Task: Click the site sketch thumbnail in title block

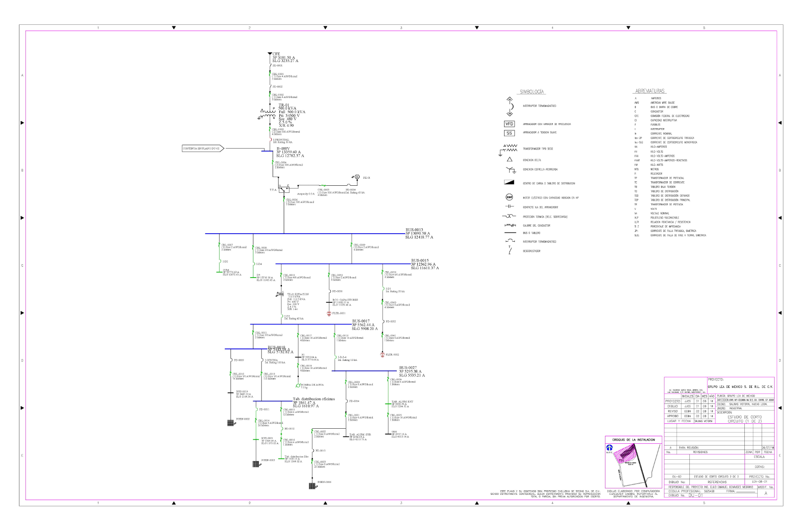Action: tap(634, 466)
